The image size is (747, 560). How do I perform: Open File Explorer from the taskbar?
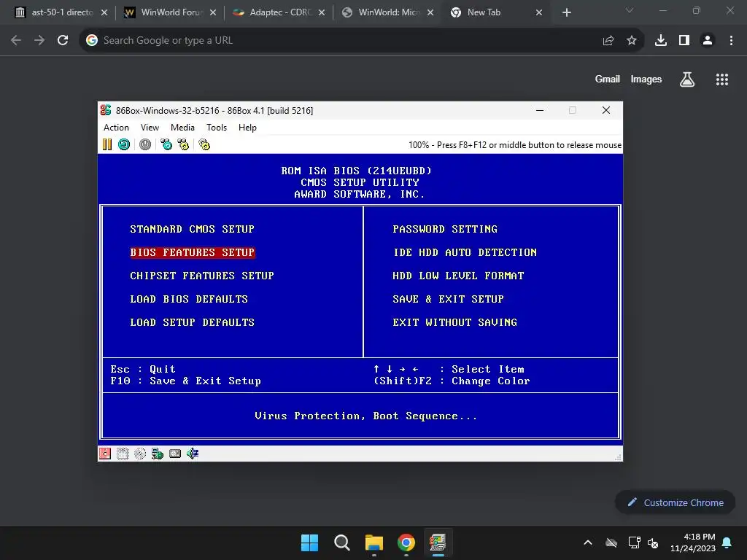[x=374, y=542]
